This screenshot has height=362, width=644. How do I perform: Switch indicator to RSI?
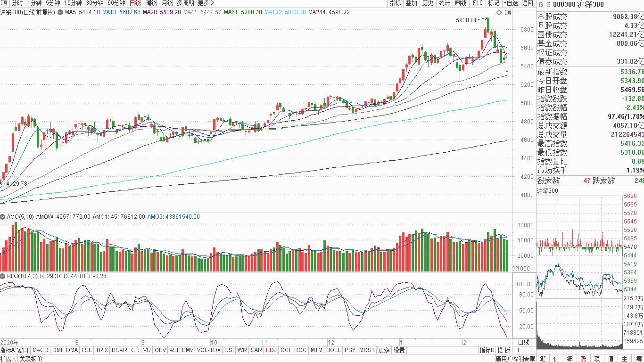point(229,350)
